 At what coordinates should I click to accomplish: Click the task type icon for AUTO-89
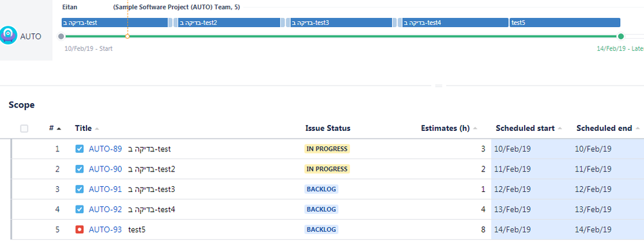[x=80, y=149]
